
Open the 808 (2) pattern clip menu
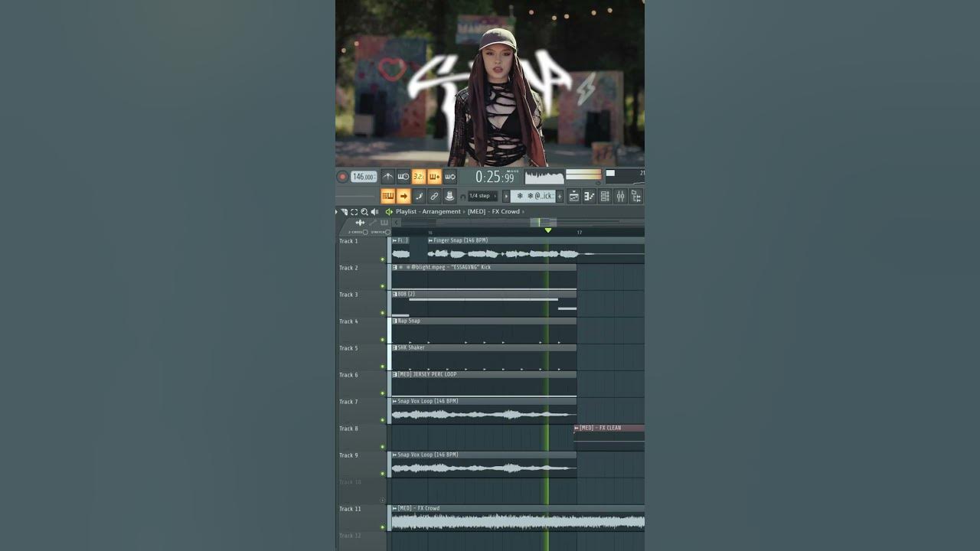395,295
